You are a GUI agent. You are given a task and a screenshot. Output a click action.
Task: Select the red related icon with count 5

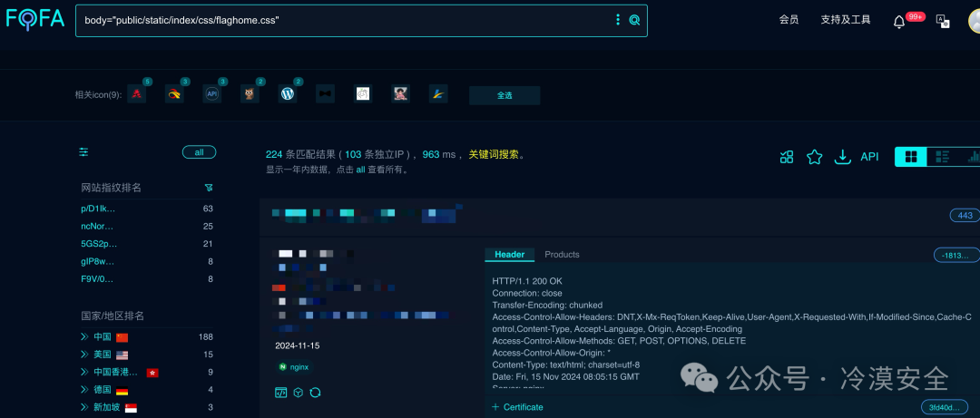click(136, 94)
